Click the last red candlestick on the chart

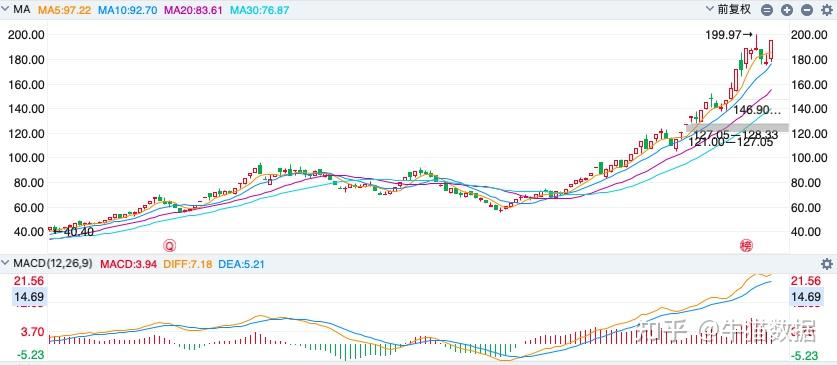click(x=771, y=50)
